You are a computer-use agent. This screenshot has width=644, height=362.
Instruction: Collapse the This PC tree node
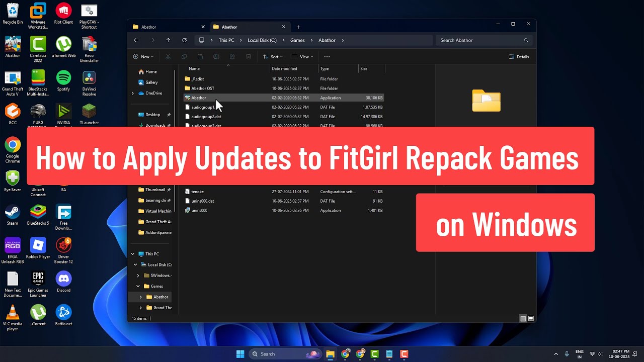[133, 254]
